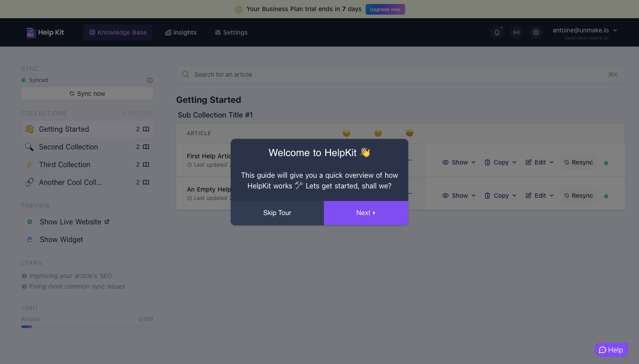Open the Show Widget preview
This screenshot has height=364, width=639.
61,239
